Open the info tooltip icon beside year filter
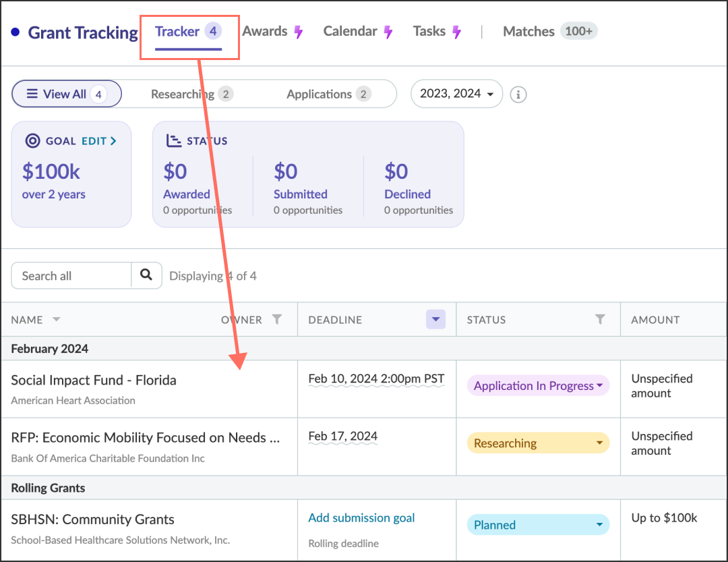The height and width of the screenshot is (562, 728). point(518,94)
